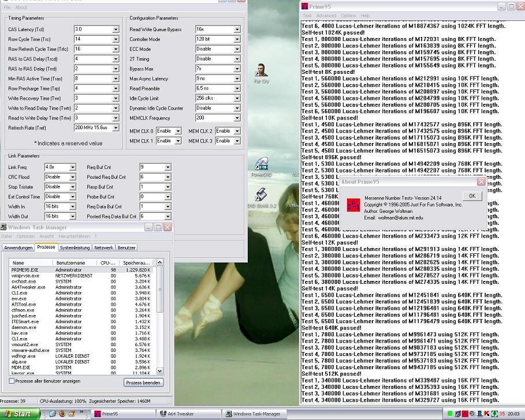Open the Help menu in Prime95
The image size is (525, 420).
point(365,16)
